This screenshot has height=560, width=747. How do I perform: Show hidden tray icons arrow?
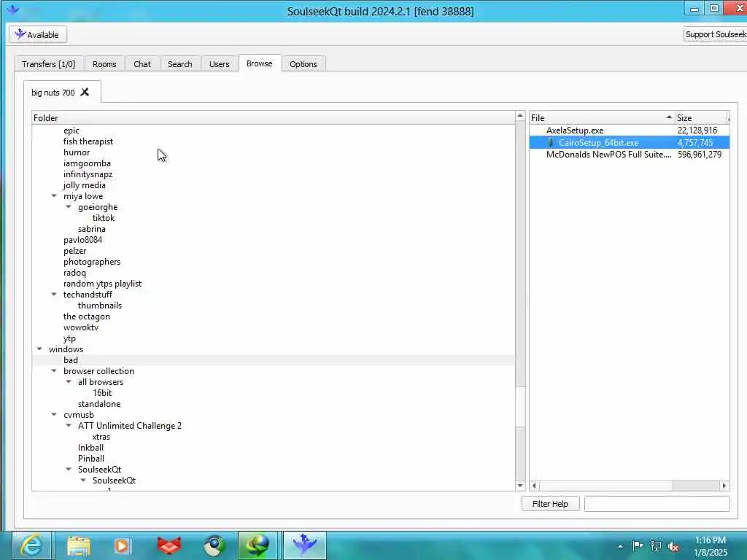pos(620,546)
